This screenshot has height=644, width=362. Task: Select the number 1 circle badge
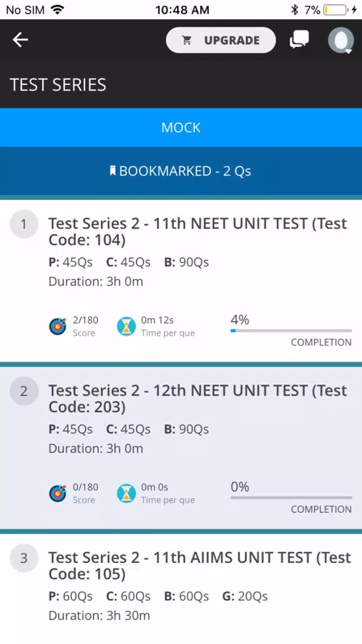[24, 224]
